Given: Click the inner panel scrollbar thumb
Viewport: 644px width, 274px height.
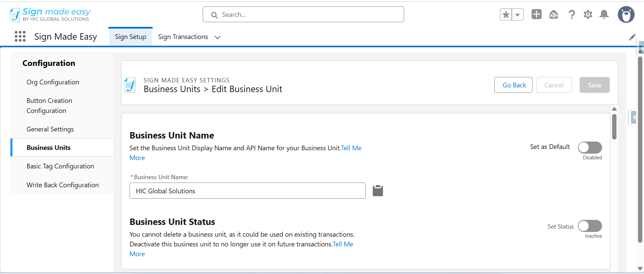Looking at the screenshot, I should tap(614, 127).
